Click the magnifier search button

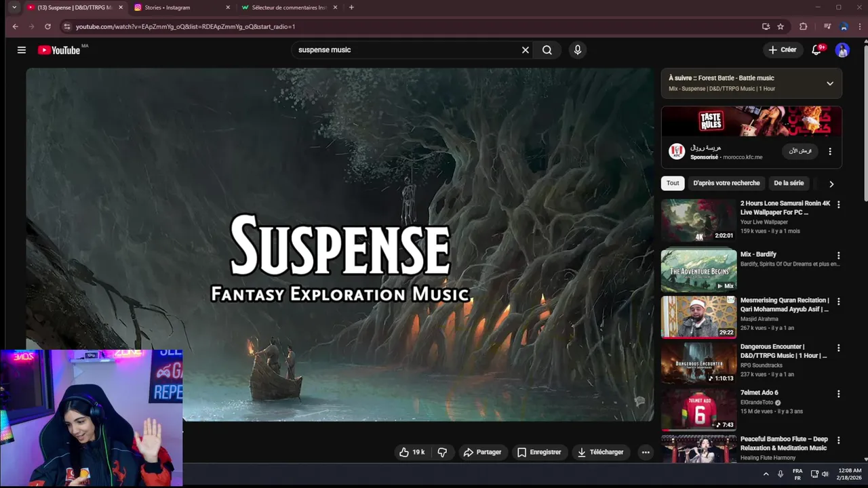[547, 49]
